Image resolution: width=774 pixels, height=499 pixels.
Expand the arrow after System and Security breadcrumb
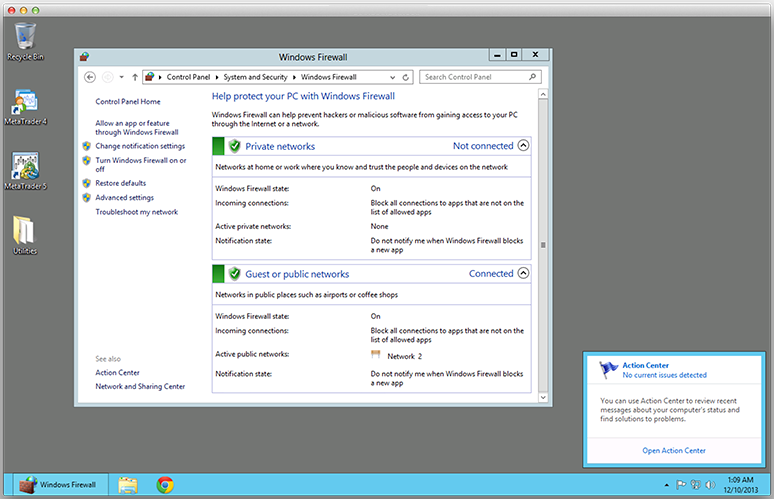tap(294, 77)
